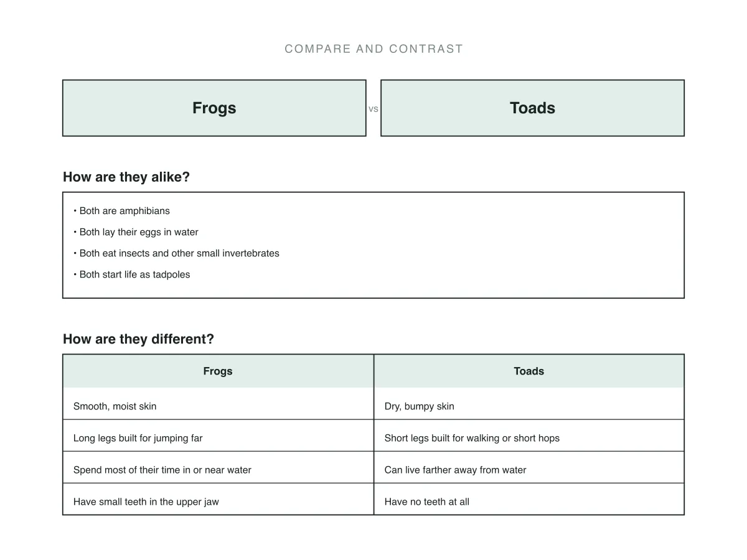Click the 'vs' label between boxes

(374, 109)
